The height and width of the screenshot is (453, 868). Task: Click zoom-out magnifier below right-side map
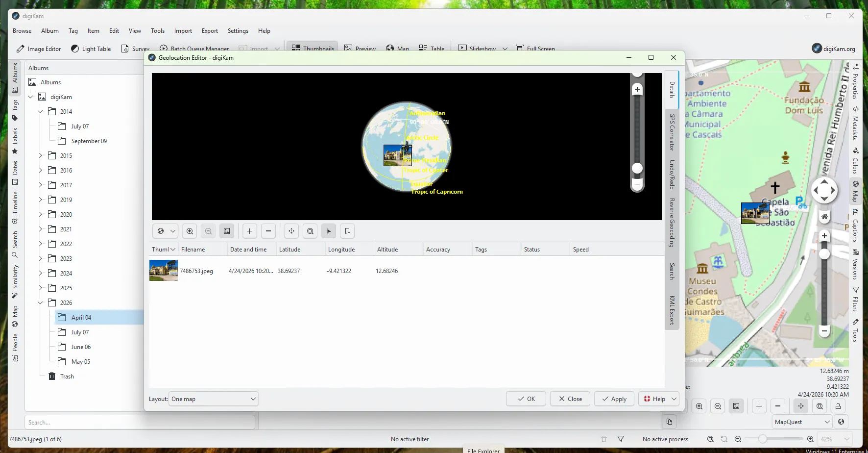click(x=718, y=406)
